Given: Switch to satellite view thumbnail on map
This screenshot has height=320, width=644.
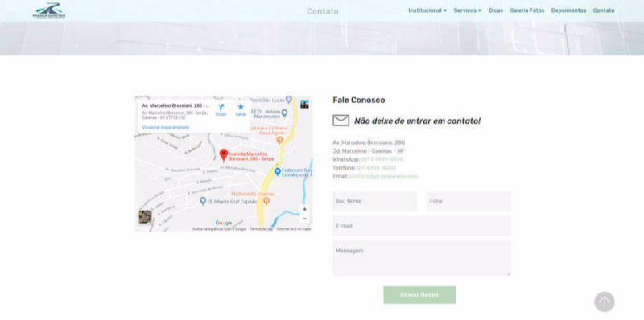Looking at the screenshot, I should (x=145, y=216).
